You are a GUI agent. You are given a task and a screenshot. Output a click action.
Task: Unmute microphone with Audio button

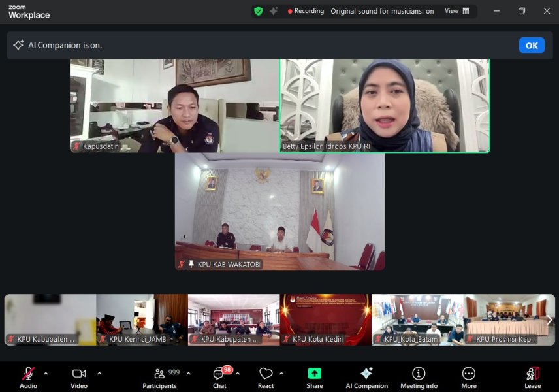coord(28,377)
